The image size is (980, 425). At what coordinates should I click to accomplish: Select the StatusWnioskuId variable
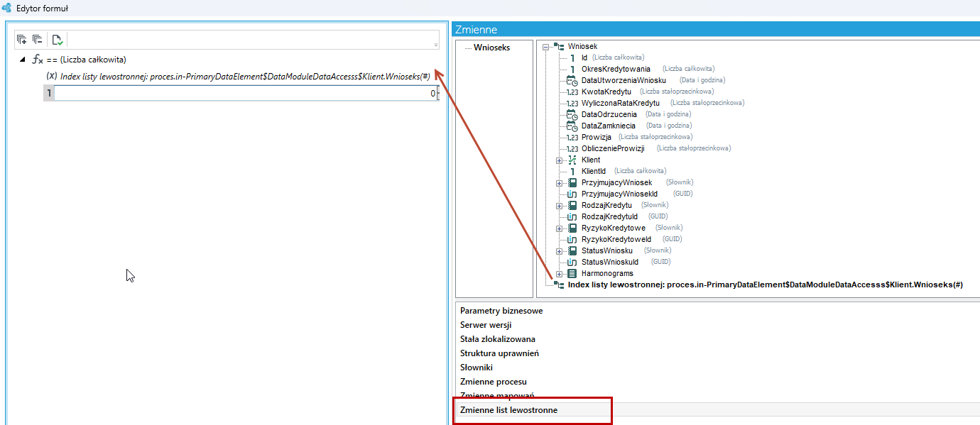(x=609, y=262)
